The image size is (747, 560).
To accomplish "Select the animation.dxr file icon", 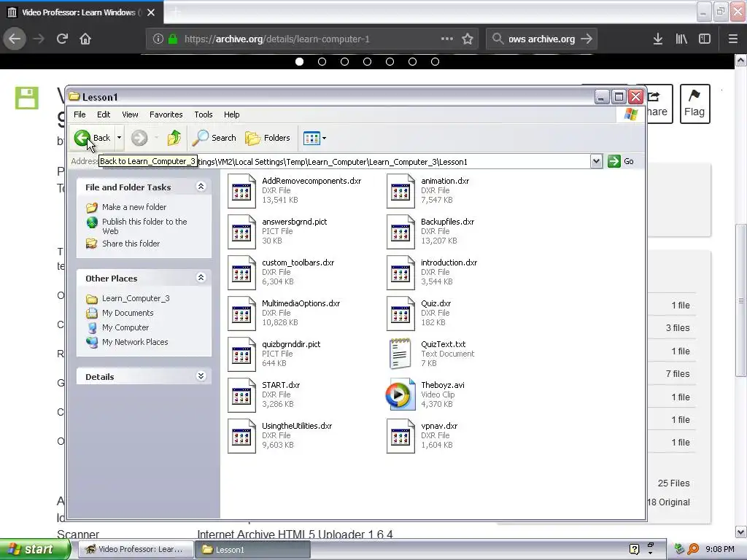I will [x=400, y=191].
